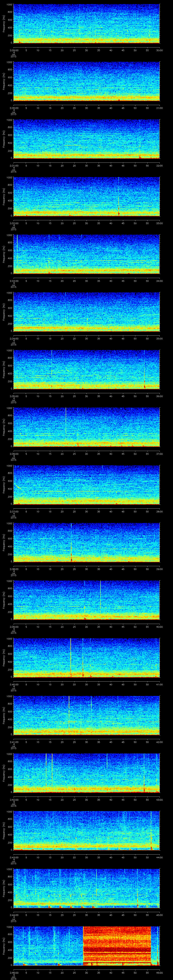Viewport: 173px width, 980px height.
Task: Click the 2:39:00 start time label
Action: click(x=14, y=627)
